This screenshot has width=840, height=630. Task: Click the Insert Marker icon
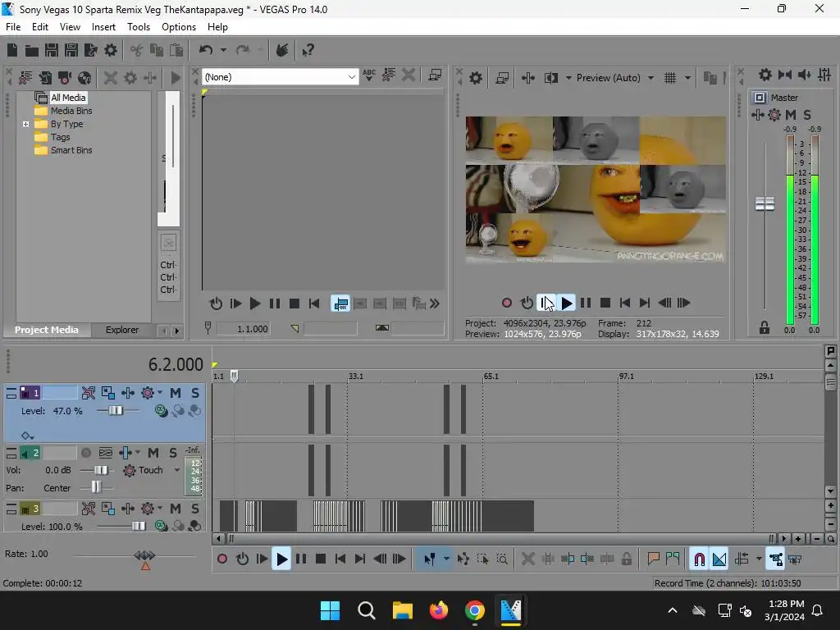653,559
